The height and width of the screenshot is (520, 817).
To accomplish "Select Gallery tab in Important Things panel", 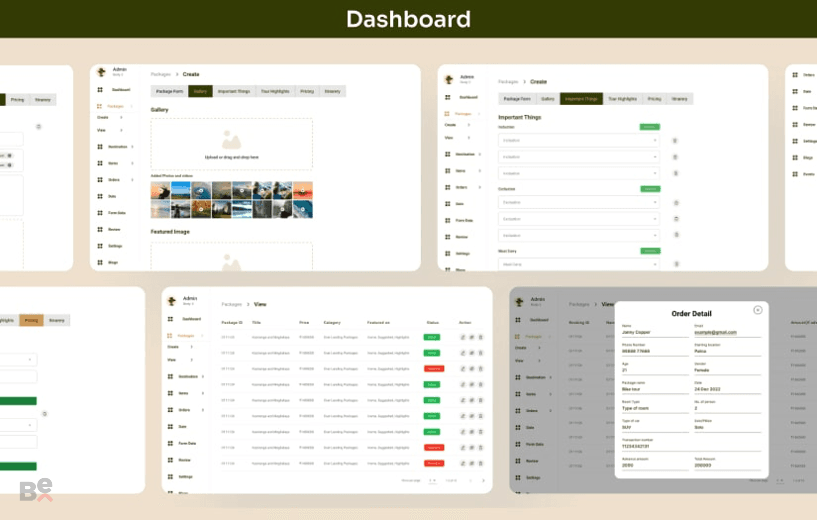I will (548, 99).
